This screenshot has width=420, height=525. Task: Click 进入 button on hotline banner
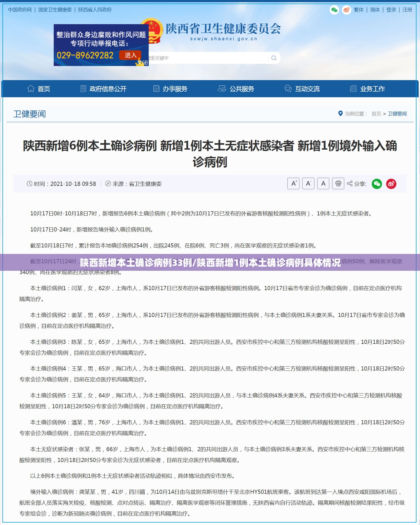pyautogui.click(x=130, y=55)
